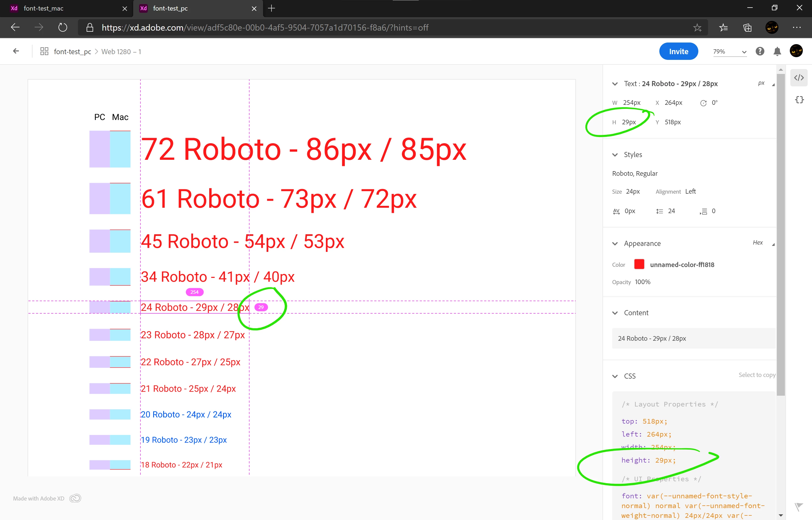This screenshot has width=812, height=520.
Task: Click the browser refresh icon
Action: coord(63,27)
